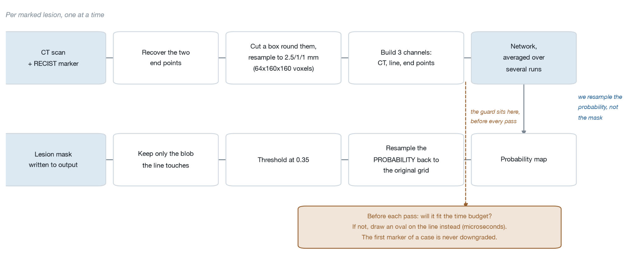Select the Keep only the blob box

[166, 160]
